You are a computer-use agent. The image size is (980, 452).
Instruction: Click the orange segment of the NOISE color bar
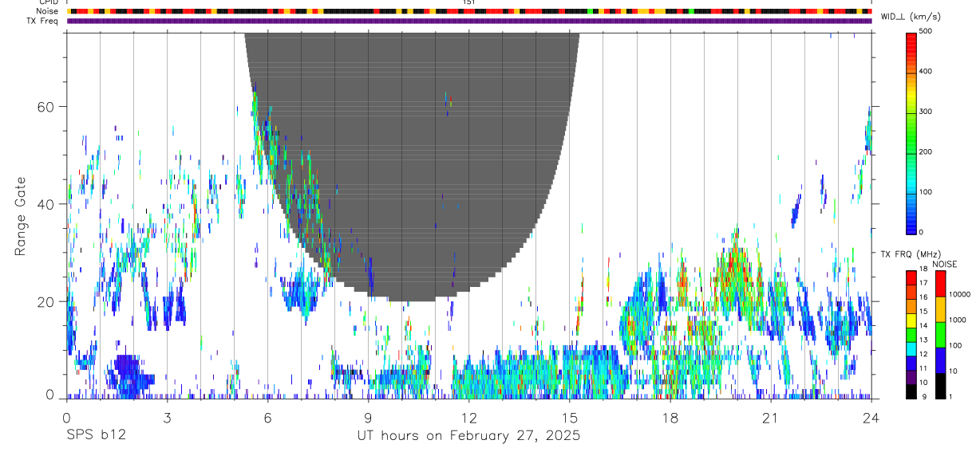pyautogui.click(x=941, y=309)
